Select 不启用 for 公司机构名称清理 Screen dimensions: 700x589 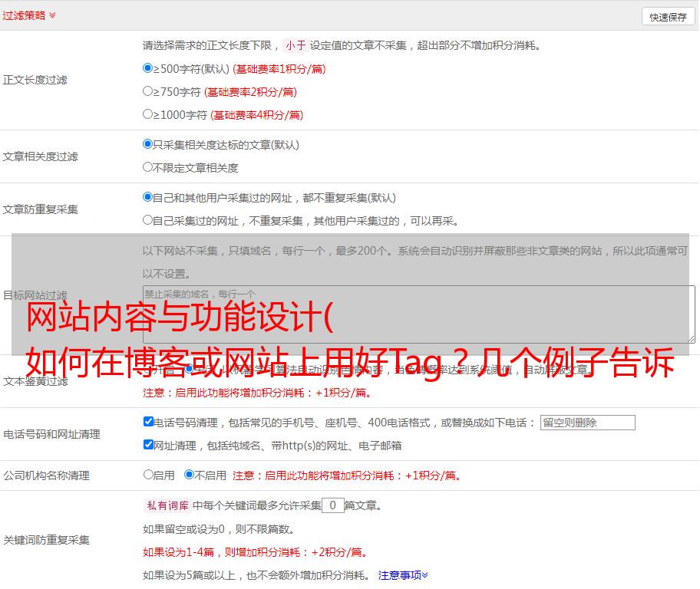coord(189,475)
